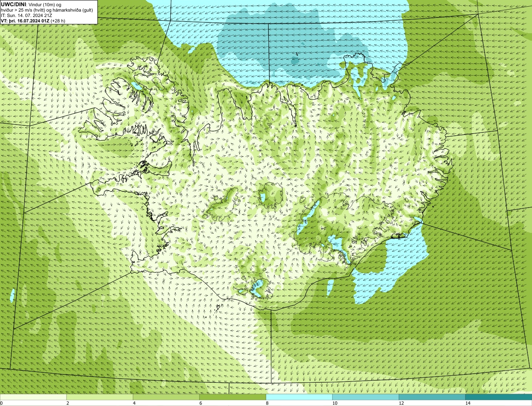Viewport: 532px width, 406px height.
Task: Pick the medium green 4–6 legend swatch
Action: coord(166,397)
